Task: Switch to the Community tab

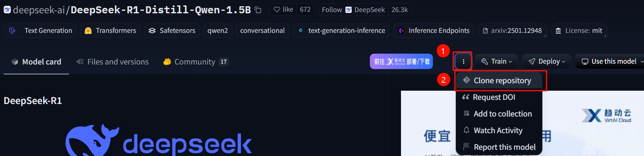Action: point(195,62)
